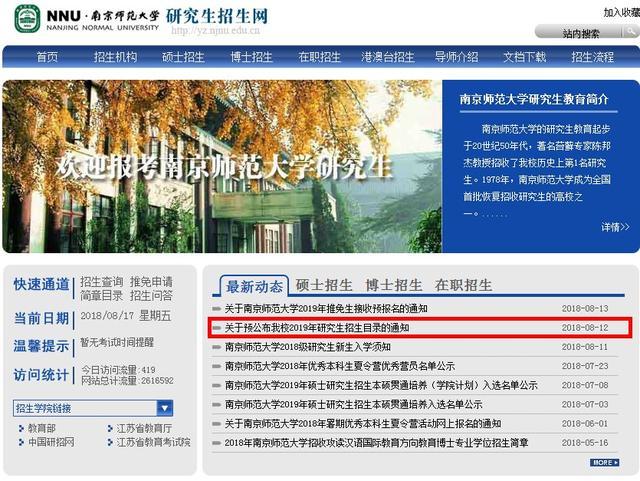Open 南京师范大学2018级研究生新生入学须知
Image resolution: width=640 pixels, height=481 pixels.
(308, 347)
